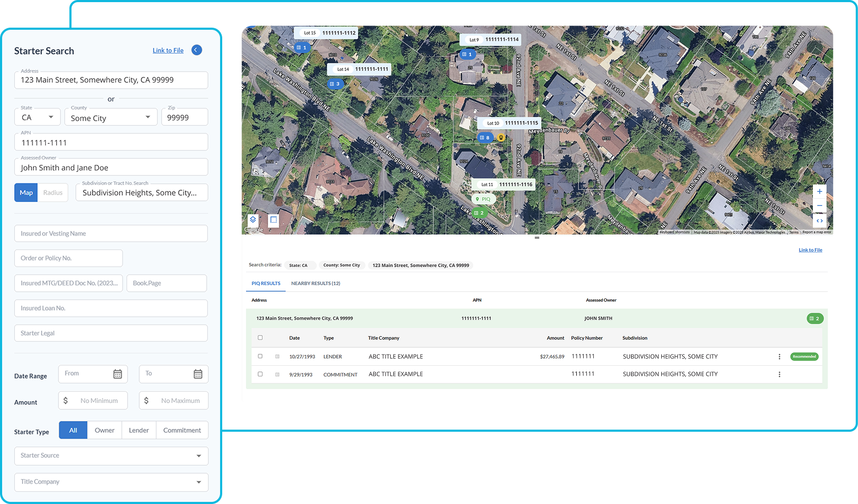Screen dimensions: 858x504
Task: Check the 10/27/1993 LENDER row checkbox
Action: point(260,356)
